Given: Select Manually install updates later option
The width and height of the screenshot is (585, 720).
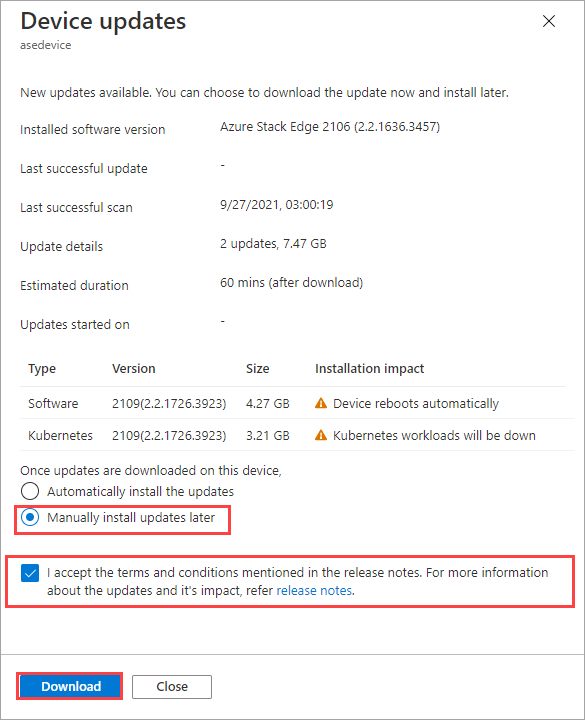Looking at the screenshot, I should coord(30,518).
